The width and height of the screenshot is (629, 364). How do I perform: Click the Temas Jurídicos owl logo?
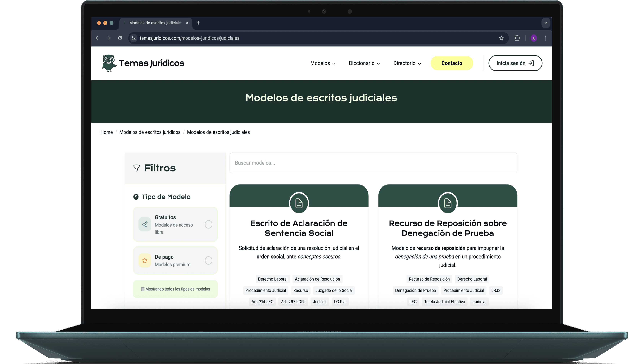[109, 63]
